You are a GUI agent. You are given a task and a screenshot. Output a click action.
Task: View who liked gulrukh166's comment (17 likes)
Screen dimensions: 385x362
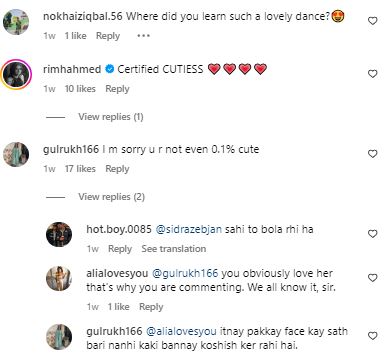(80, 169)
